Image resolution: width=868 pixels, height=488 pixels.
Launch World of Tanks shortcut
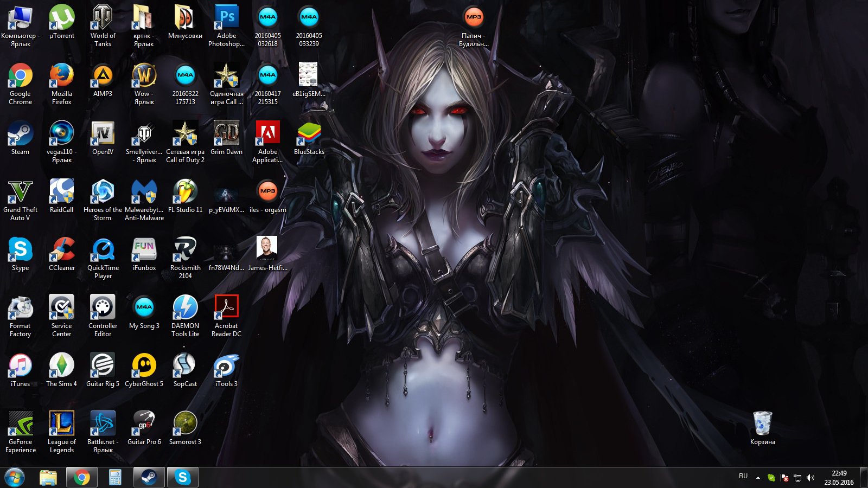pos(103,17)
